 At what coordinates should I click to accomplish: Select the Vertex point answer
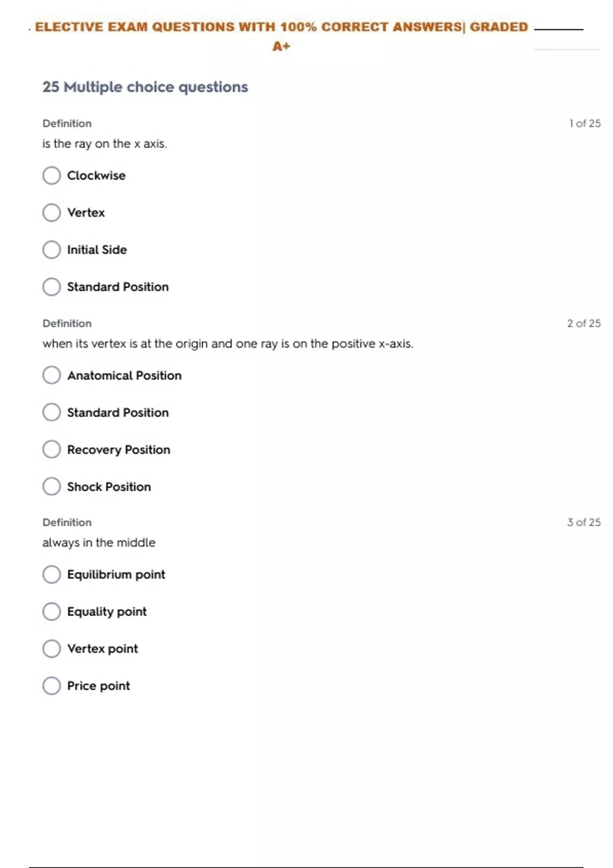click(x=52, y=649)
